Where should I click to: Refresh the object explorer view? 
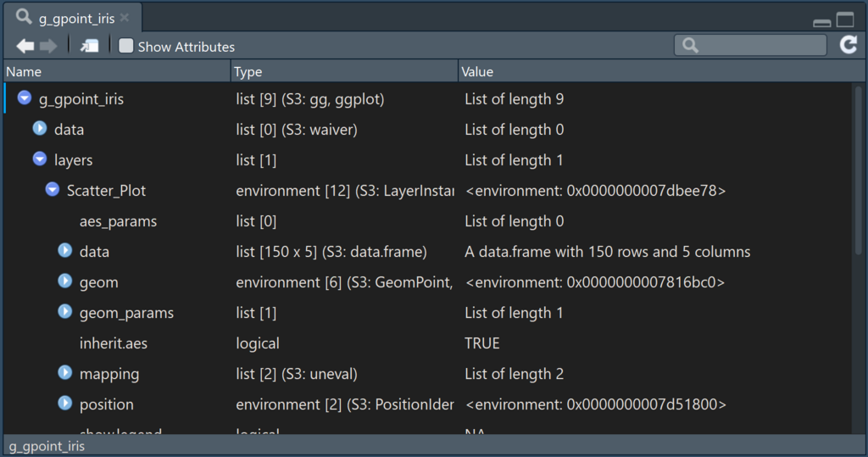[849, 46]
